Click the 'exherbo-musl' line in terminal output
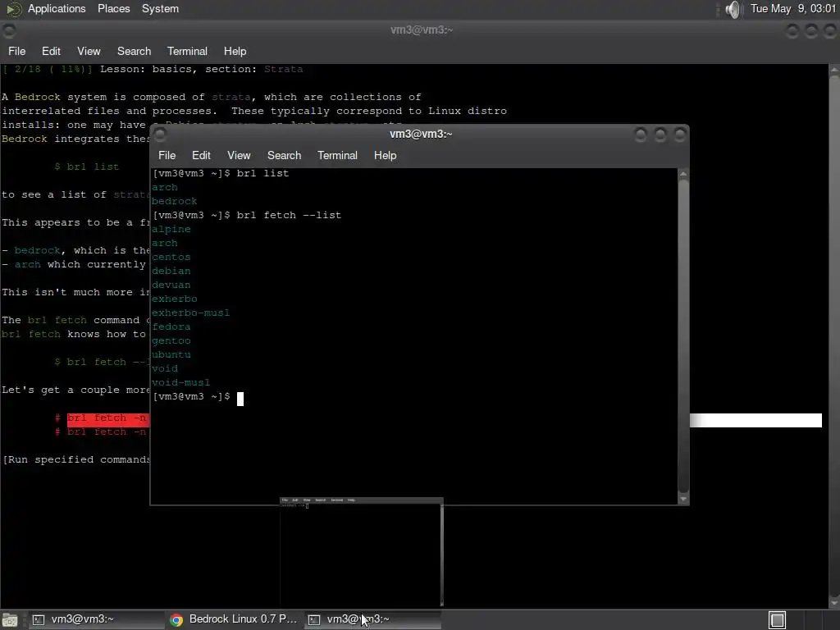Screen dimensions: 840x630 click(x=190, y=313)
